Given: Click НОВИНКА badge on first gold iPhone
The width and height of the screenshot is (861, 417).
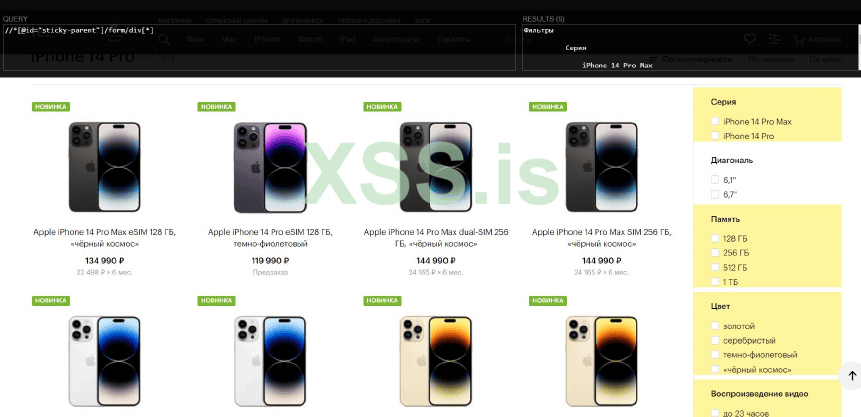Looking at the screenshot, I should click(382, 301).
